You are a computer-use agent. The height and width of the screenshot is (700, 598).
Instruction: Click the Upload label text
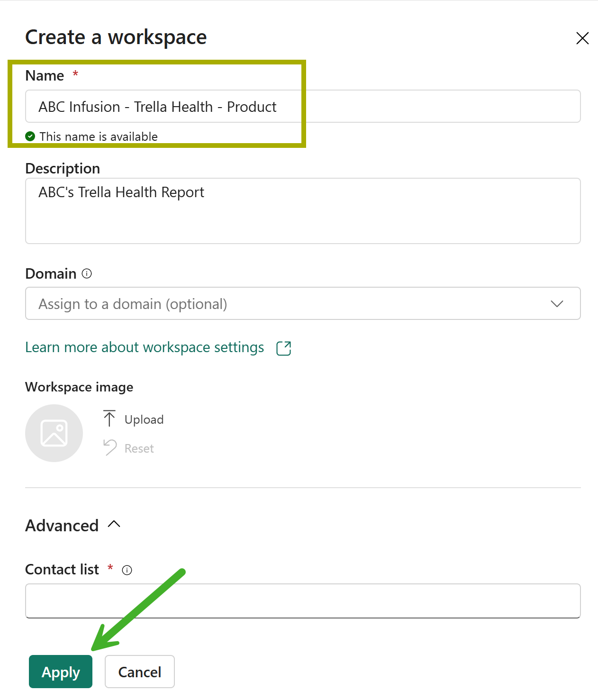(x=144, y=420)
